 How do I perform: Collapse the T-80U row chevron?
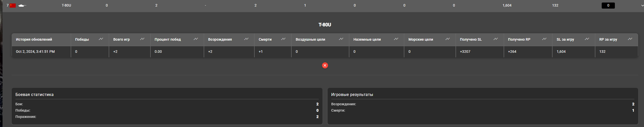(x=642, y=6)
